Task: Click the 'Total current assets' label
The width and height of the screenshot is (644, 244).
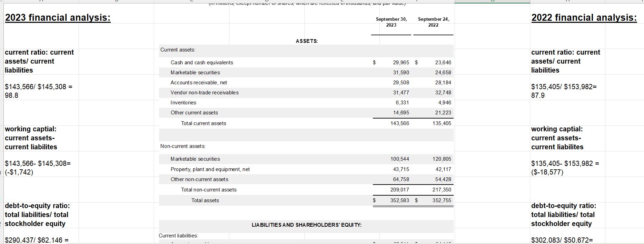Action: 204,123
